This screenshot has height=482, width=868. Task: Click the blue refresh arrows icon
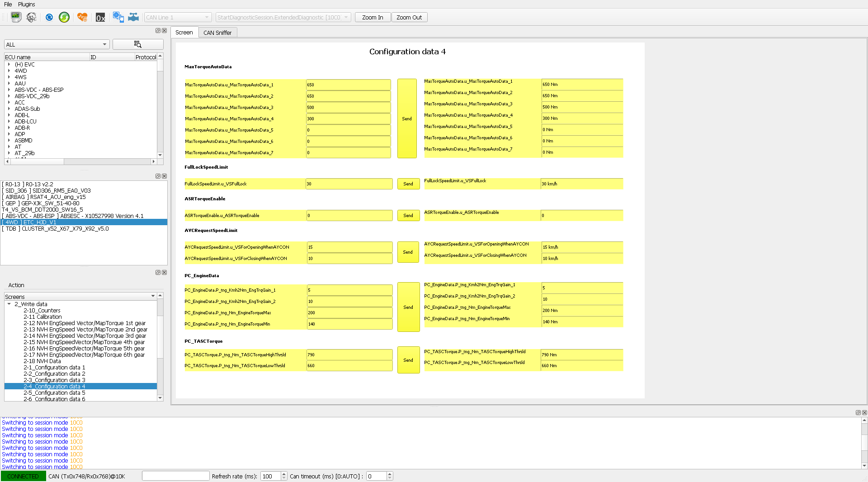point(49,17)
